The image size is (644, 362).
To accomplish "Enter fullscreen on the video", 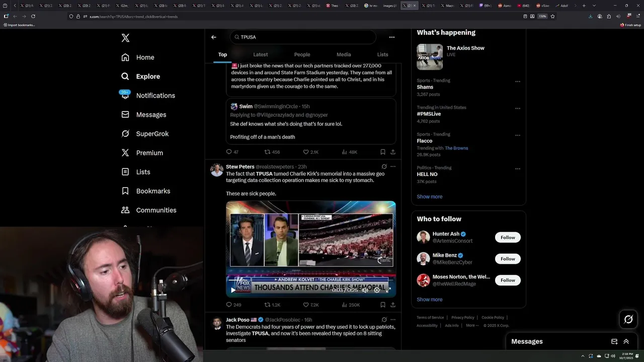I will [x=388, y=290].
